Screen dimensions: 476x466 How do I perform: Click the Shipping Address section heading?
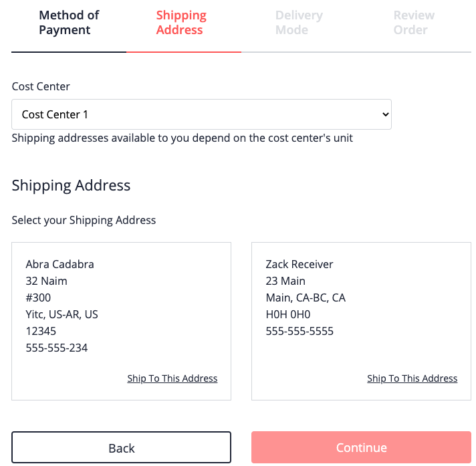(71, 185)
